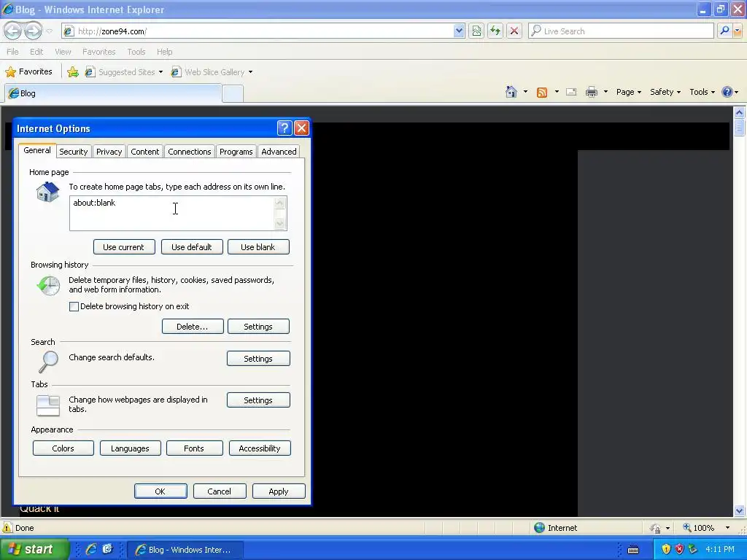Open the Help menu
This screenshot has width=747, height=560.
click(x=164, y=52)
